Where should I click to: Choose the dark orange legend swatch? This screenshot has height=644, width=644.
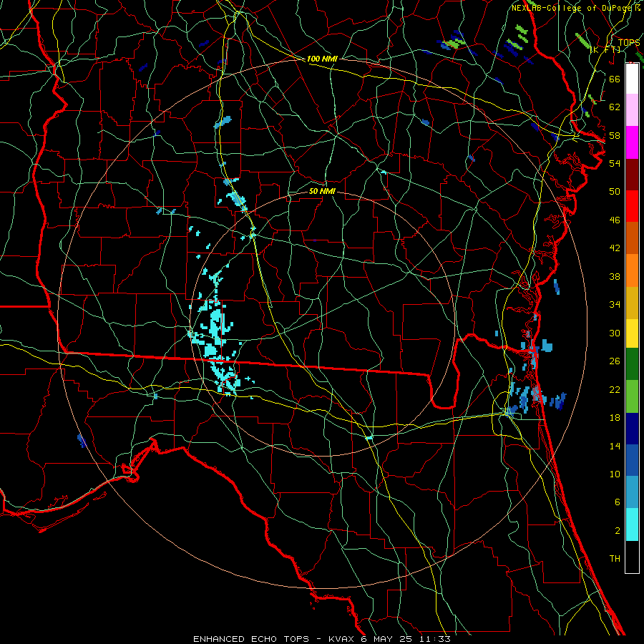632,238
